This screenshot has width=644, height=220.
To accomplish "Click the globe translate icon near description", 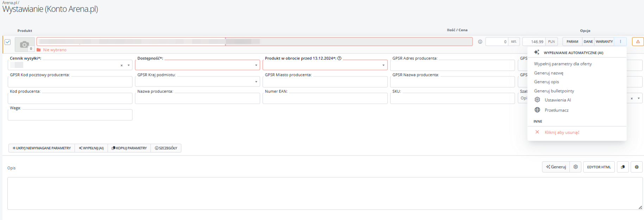I will (x=637, y=167).
